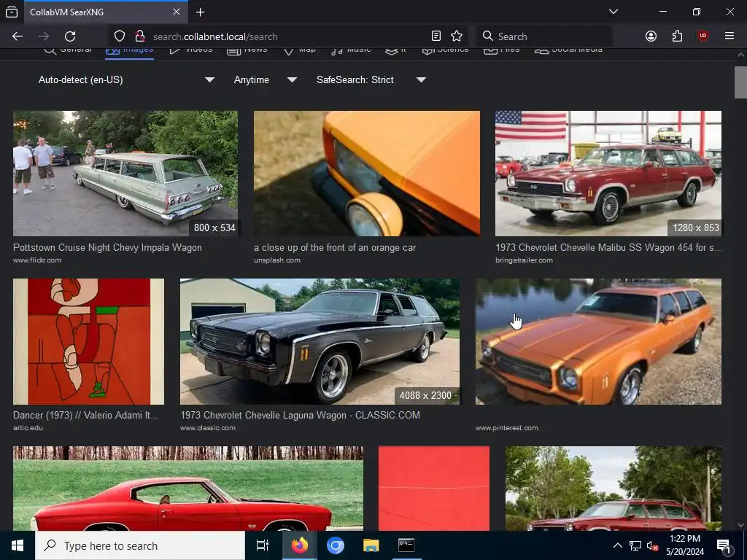Open the Command Prompt taskbar icon
Viewport: 747px width, 560px height.
coord(406,545)
